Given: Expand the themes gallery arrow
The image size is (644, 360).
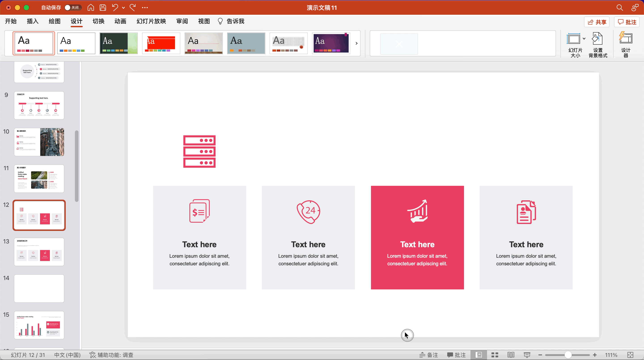Looking at the screenshot, I should coord(356,43).
